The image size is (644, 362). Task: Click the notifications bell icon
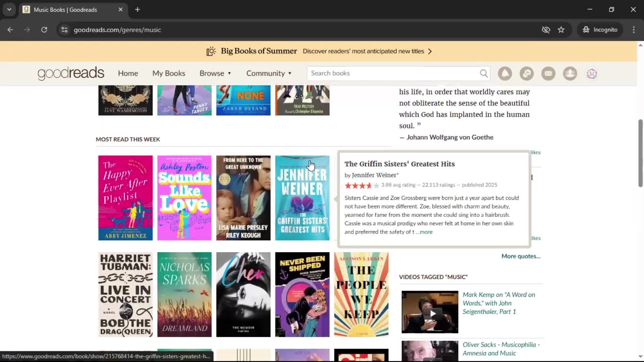[x=505, y=73]
